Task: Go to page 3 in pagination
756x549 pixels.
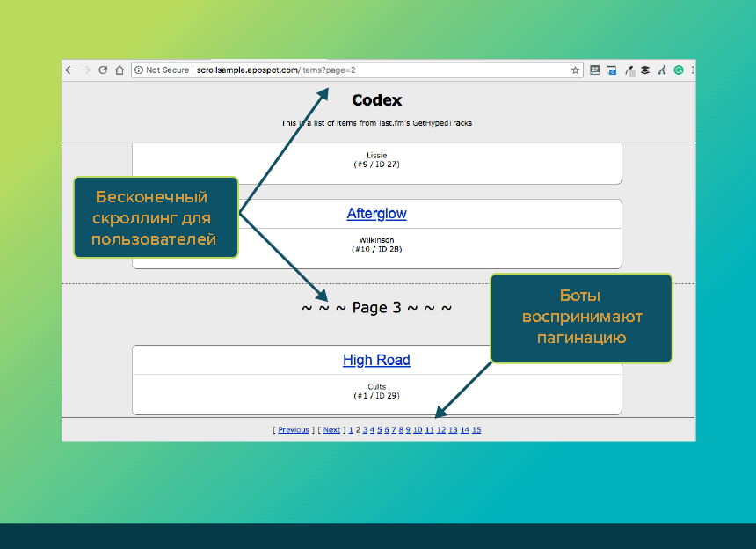Action: 365,430
